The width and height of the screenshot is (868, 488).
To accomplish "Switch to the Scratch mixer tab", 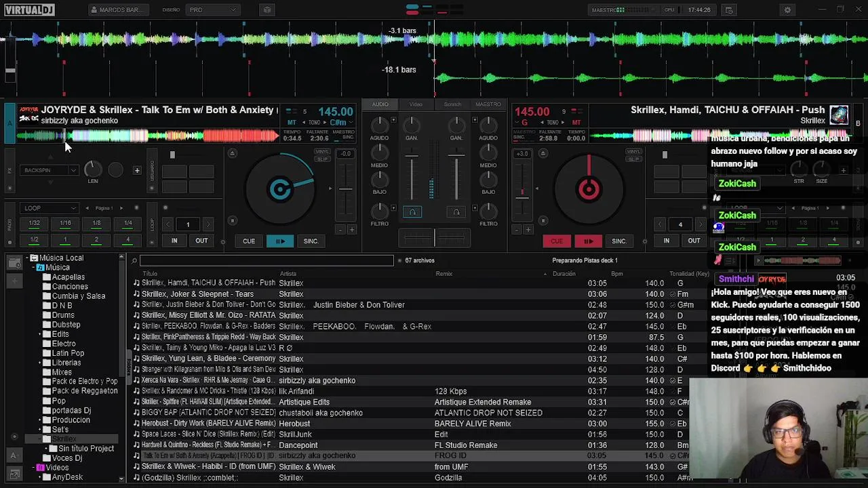I will (x=452, y=104).
